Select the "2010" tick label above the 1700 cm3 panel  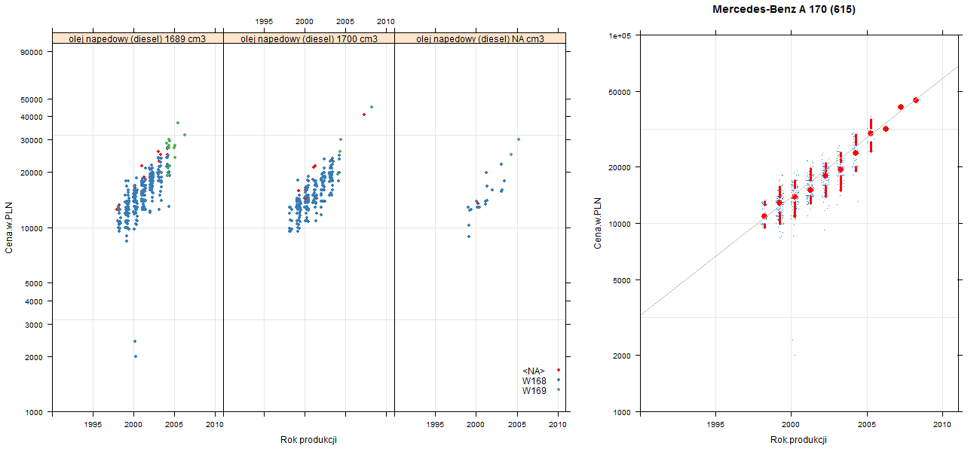pyautogui.click(x=385, y=21)
